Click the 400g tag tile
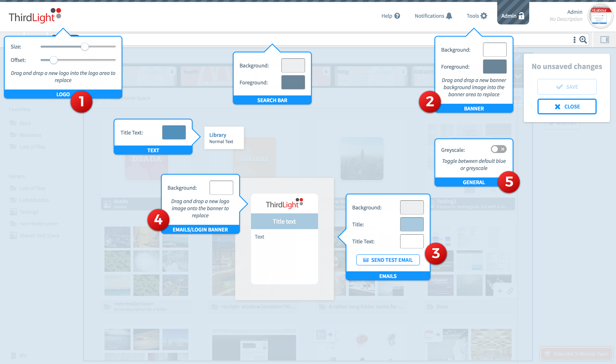The image size is (616, 364). tap(371, 76)
